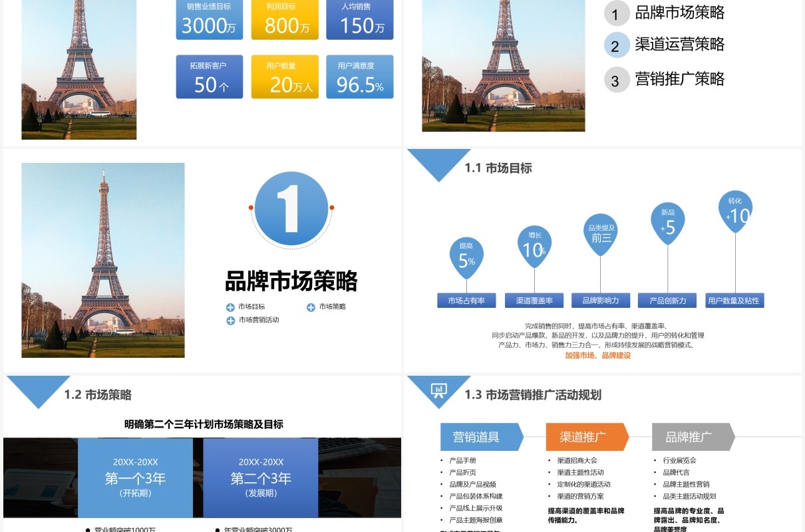Click the 品牌代言 bullet
This screenshot has width=805, height=532.
click(x=676, y=472)
